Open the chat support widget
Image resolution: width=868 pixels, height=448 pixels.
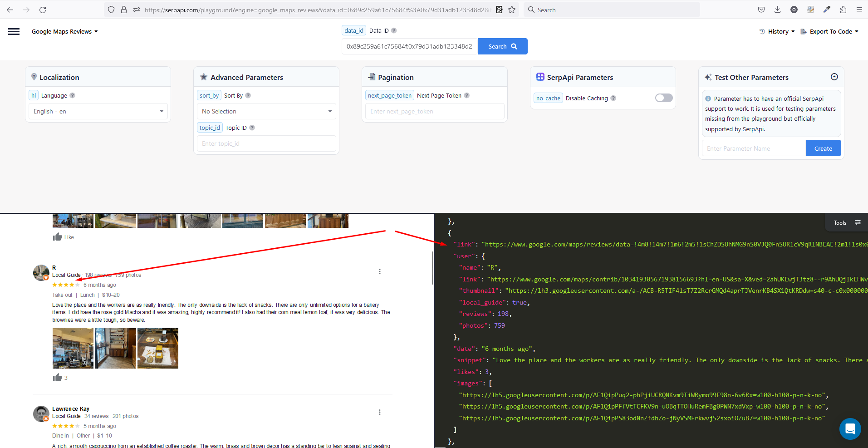[850, 428]
